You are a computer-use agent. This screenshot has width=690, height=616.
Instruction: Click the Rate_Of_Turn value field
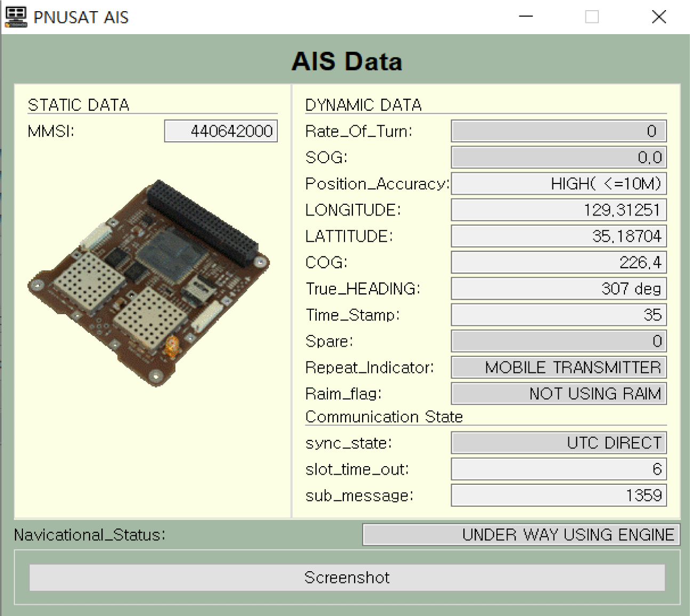click(x=559, y=131)
